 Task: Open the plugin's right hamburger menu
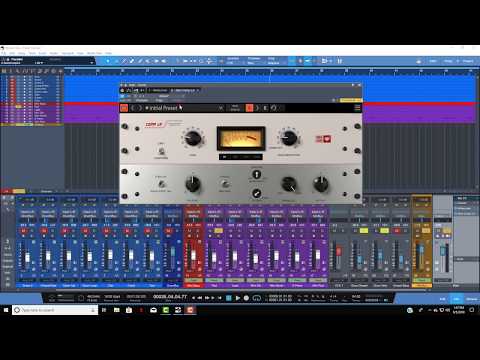click(357, 108)
